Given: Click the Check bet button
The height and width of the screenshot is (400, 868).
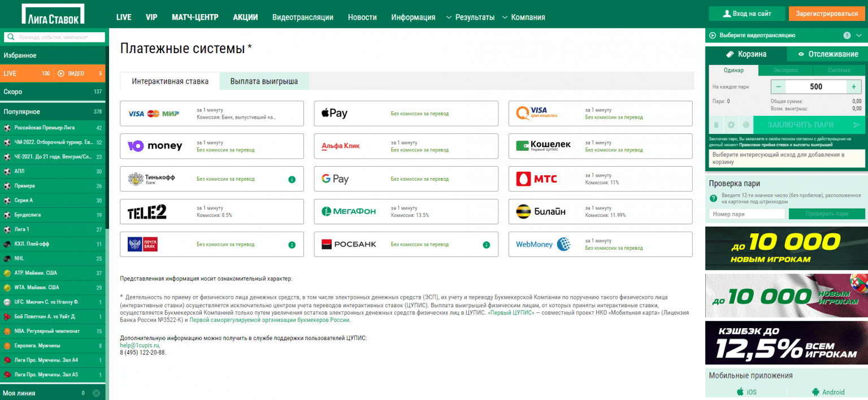Looking at the screenshot, I should tap(827, 214).
